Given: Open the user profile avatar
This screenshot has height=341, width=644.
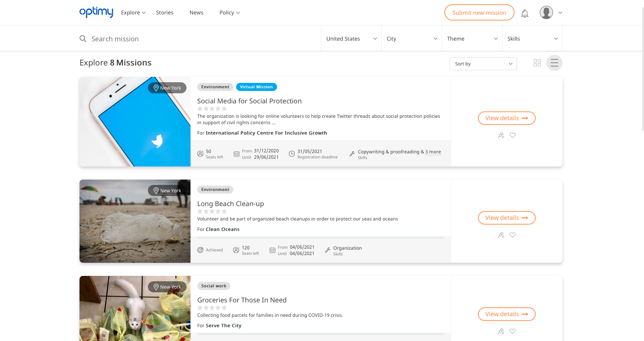Looking at the screenshot, I should 546,13.
